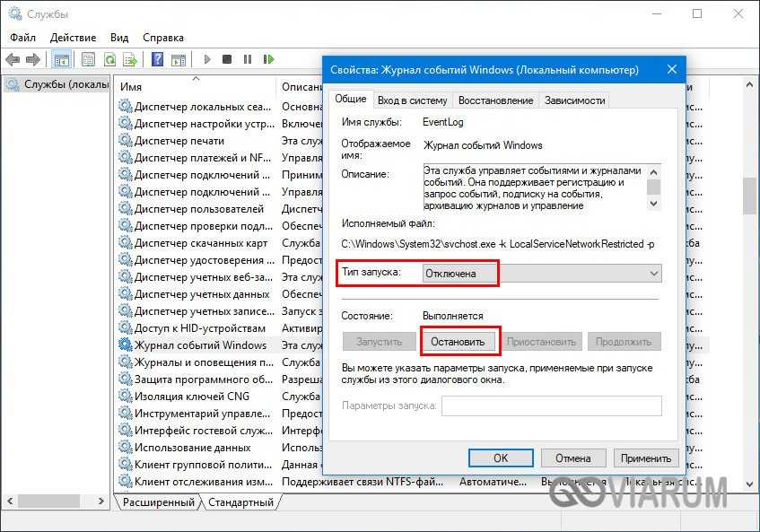Click the Restart service toolbar icon
The height and width of the screenshot is (532, 760).
[x=268, y=60]
